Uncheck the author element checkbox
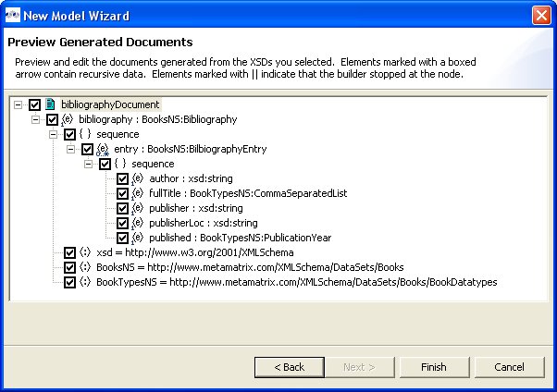 coord(122,178)
